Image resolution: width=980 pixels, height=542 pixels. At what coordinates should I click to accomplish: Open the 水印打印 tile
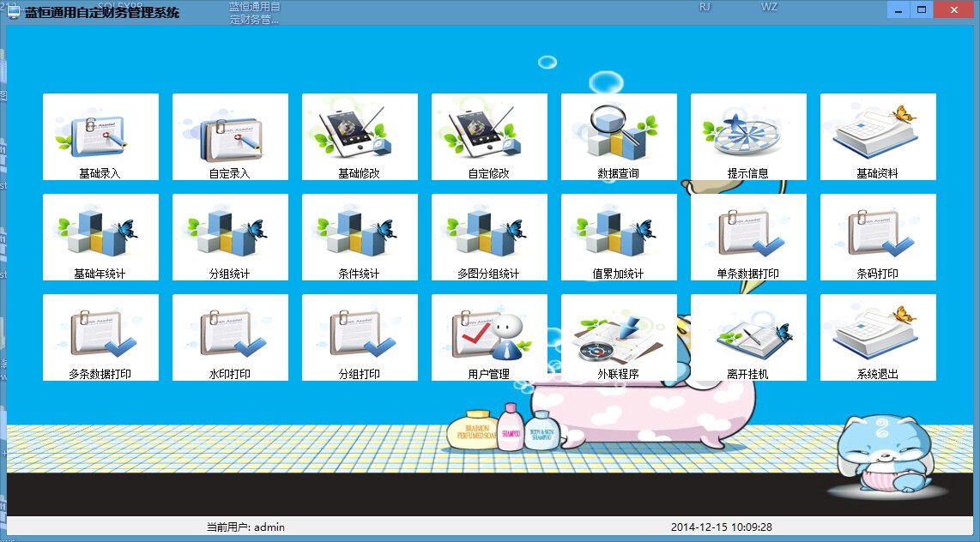[x=230, y=337]
